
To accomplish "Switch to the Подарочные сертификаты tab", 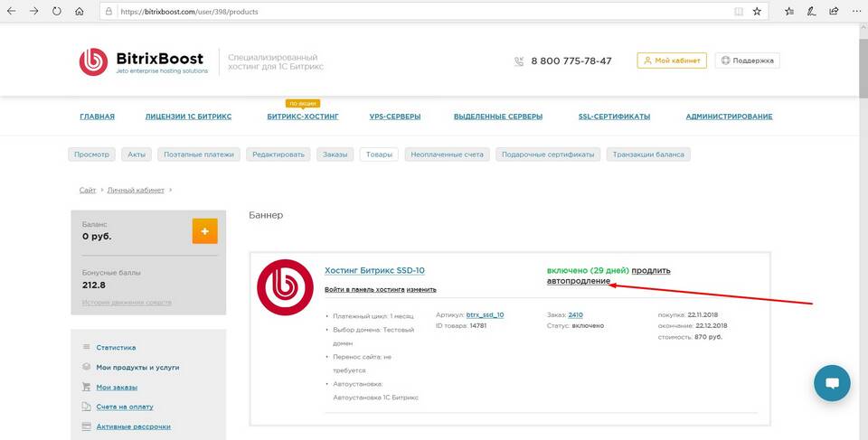I will (548, 154).
